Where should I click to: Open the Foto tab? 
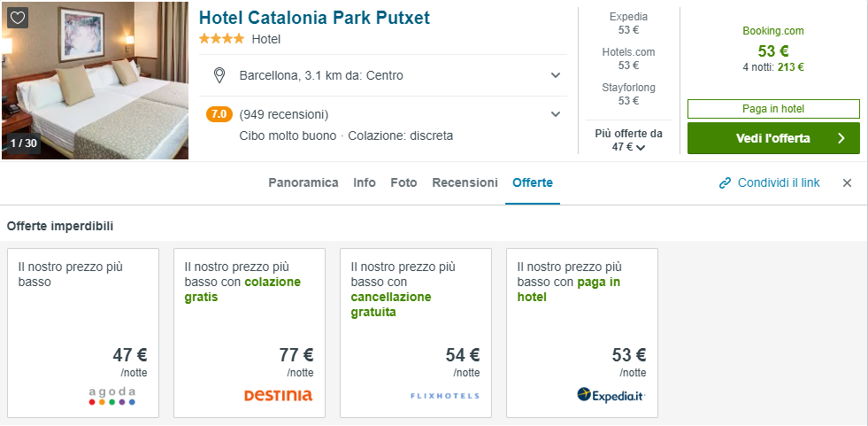tap(403, 182)
